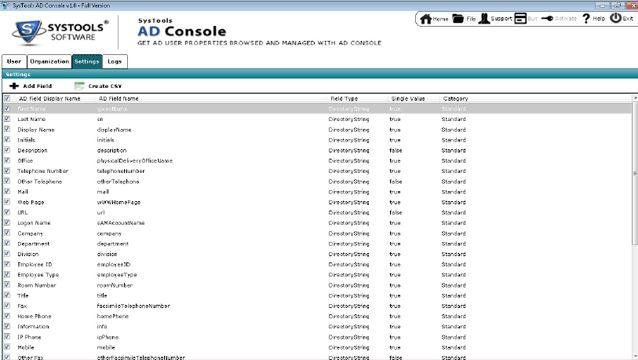Switch to the User tab

[x=14, y=61]
